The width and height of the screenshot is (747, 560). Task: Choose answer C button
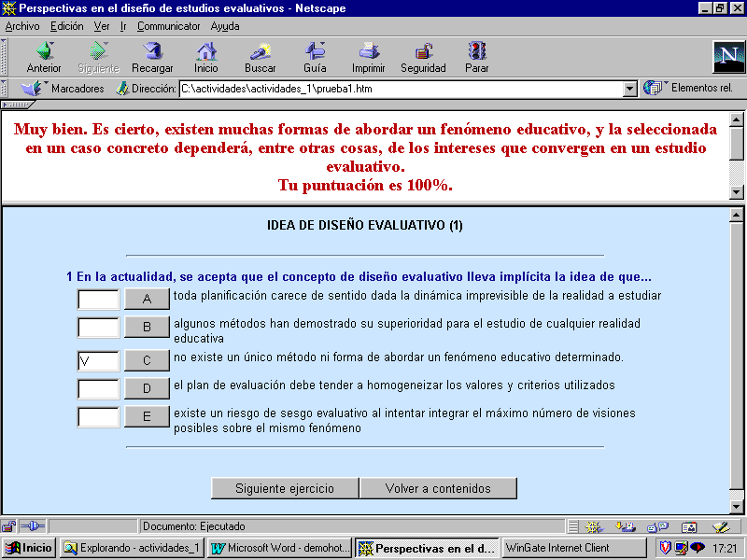coord(147,360)
